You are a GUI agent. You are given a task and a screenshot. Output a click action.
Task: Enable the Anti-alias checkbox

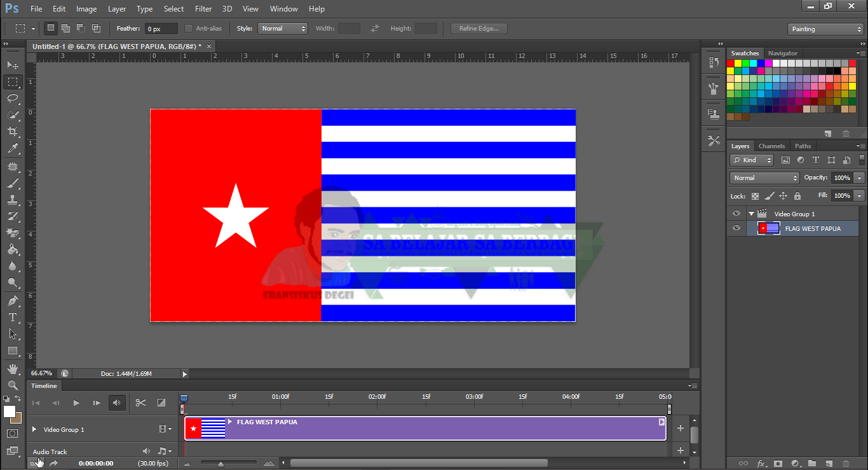[x=189, y=29]
